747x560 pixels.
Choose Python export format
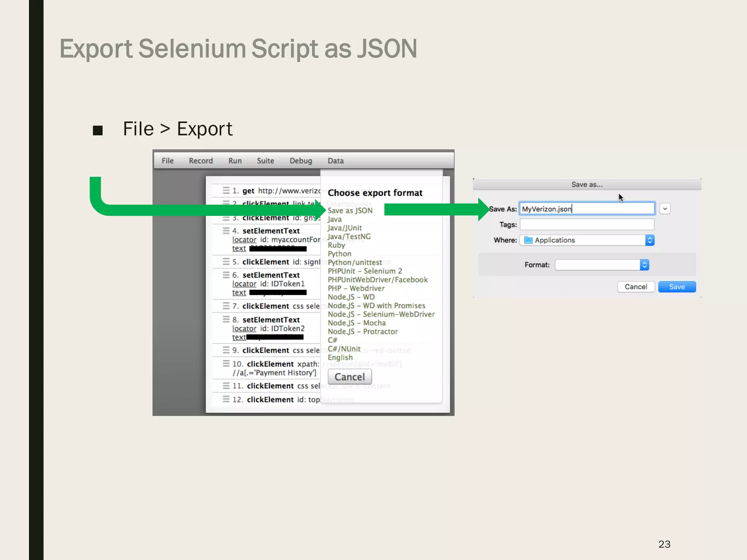point(340,254)
